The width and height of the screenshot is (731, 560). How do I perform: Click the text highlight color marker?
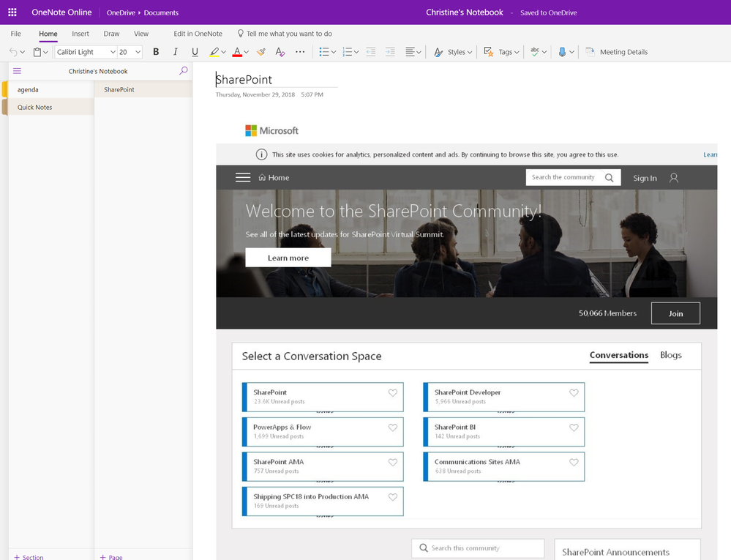pos(214,52)
